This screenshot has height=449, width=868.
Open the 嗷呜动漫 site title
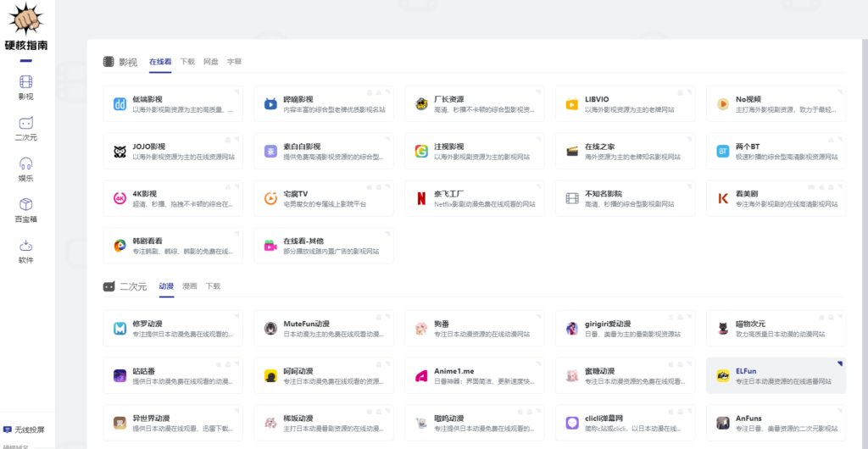[449, 418]
